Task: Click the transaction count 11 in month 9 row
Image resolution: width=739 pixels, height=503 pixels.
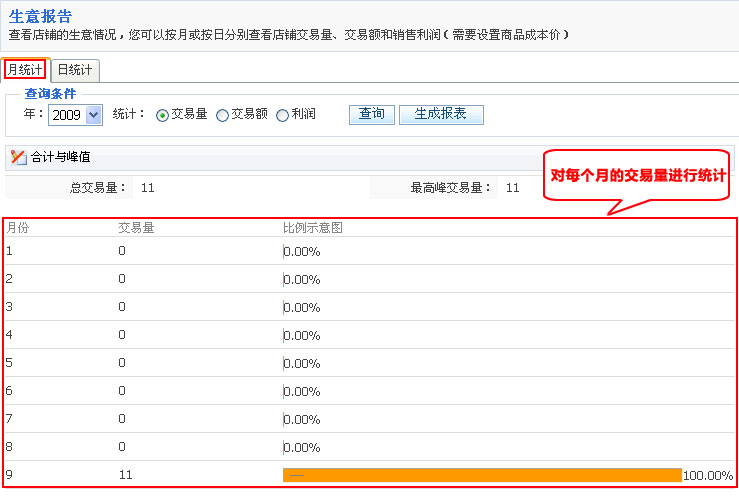Action: coord(126,475)
